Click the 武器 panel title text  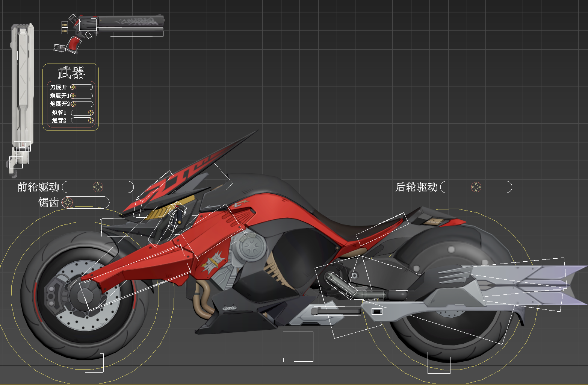(71, 73)
